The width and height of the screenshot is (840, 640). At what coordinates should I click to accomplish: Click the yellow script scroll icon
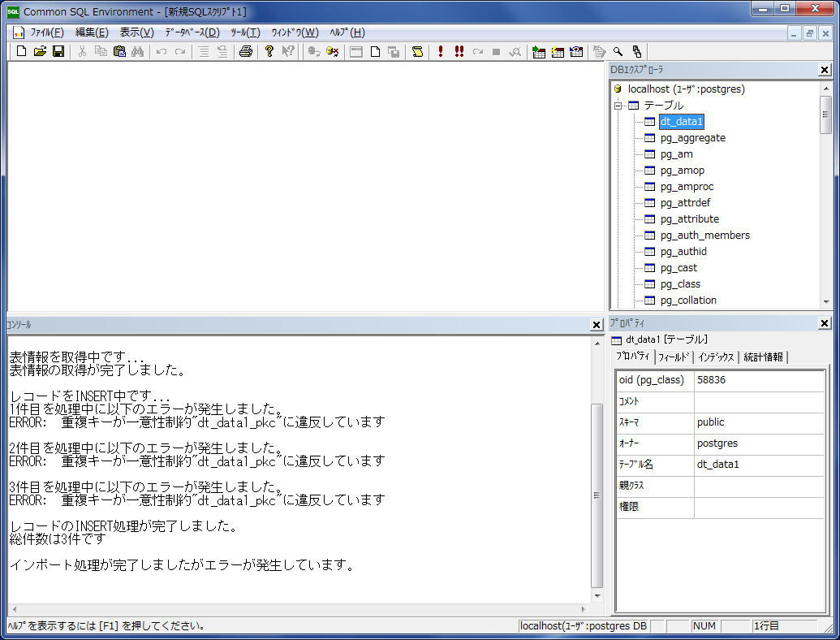[x=417, y=51]
